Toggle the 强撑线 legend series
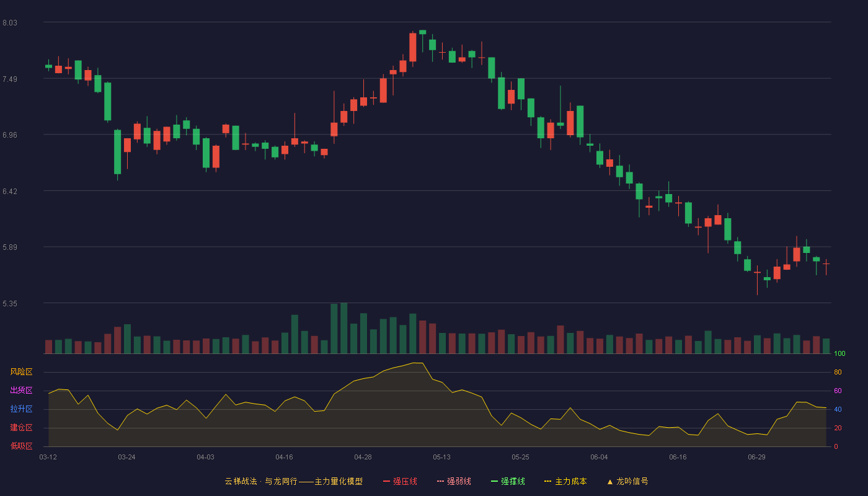 (x=508, y=481)
